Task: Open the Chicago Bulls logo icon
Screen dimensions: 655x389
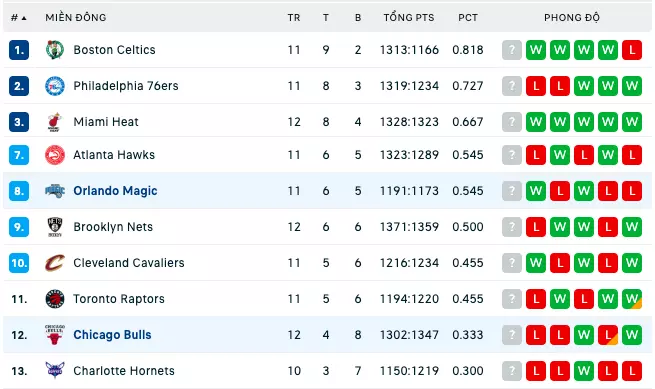Action: (55, 335)
